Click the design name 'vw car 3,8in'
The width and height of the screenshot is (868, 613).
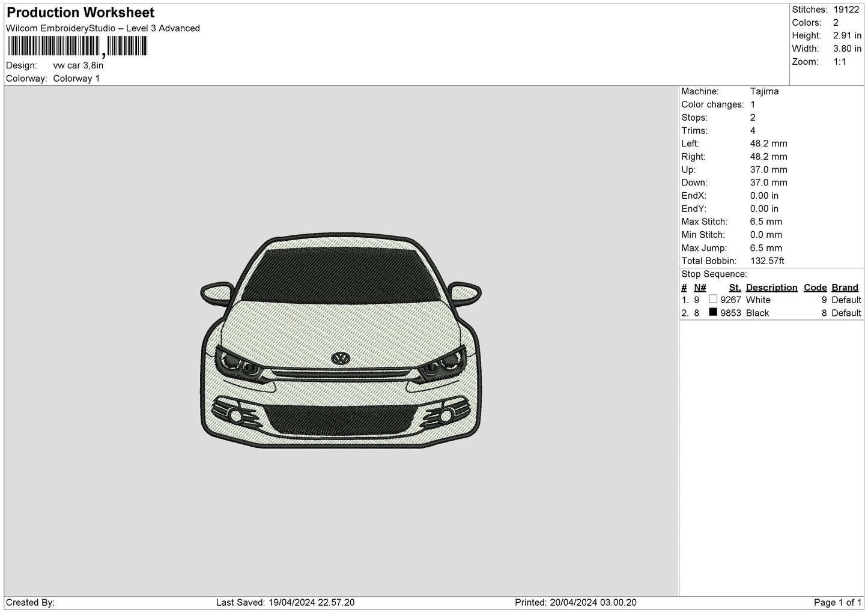[x=78, y=65]
